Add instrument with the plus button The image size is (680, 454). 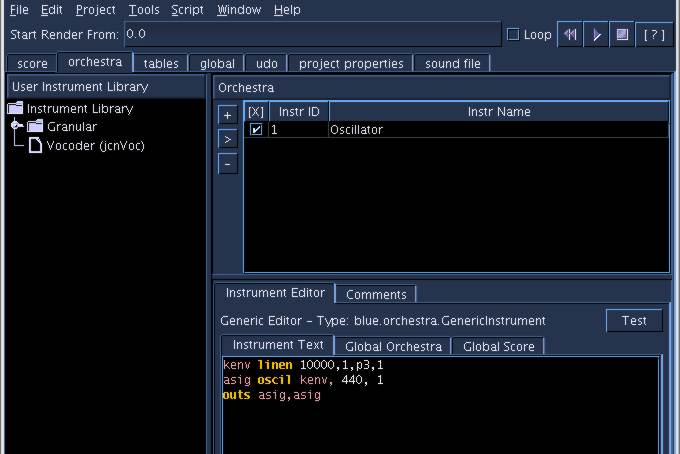[x=228, y=115]
